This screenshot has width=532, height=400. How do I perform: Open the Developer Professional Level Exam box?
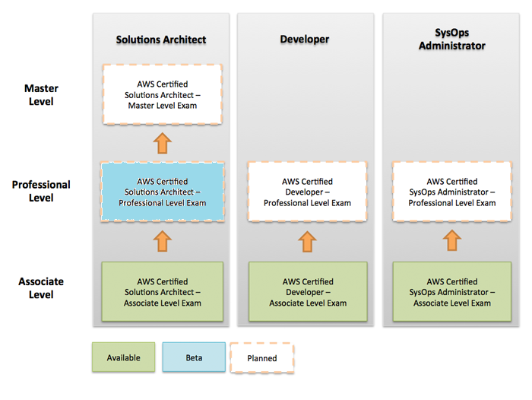pyautogui.click(x=308, y=192)
